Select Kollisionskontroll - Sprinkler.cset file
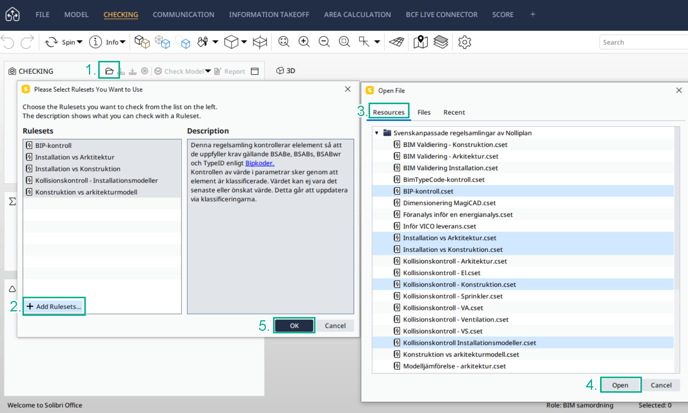 click(523, 296)
